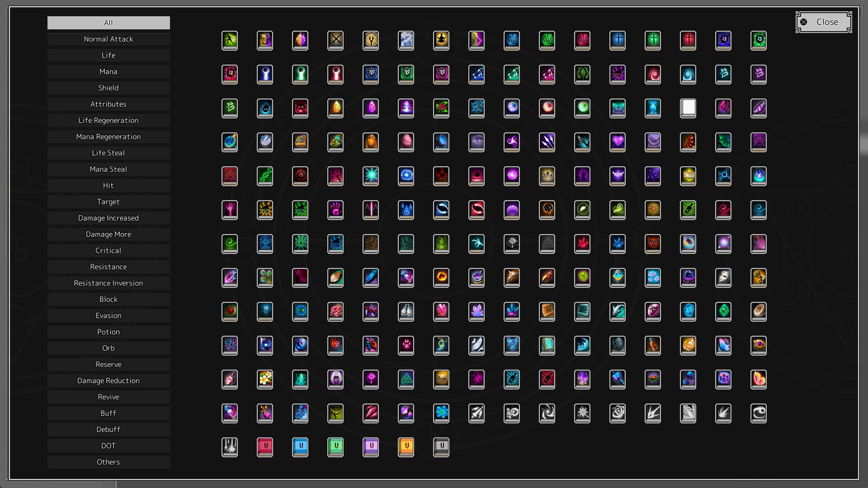
Task: Pick the crossed swords skill icon
Action: pos(335,40)
